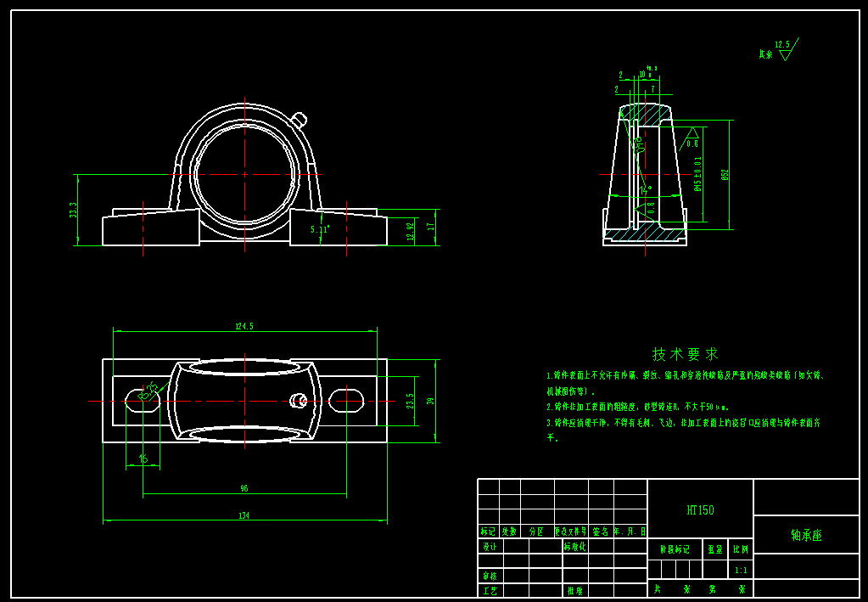Viewport: 868px width, 602px height.
Task: Select the 23.5 width dimension text
Action: [410, 401]
